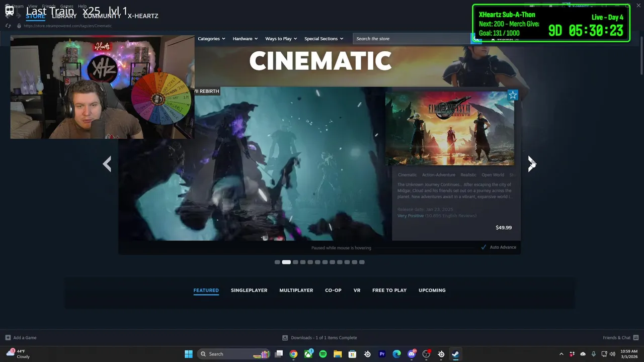This screenshot has width=644, height=362.
Task: Click the Realistic tag
Action: (468, 175)
